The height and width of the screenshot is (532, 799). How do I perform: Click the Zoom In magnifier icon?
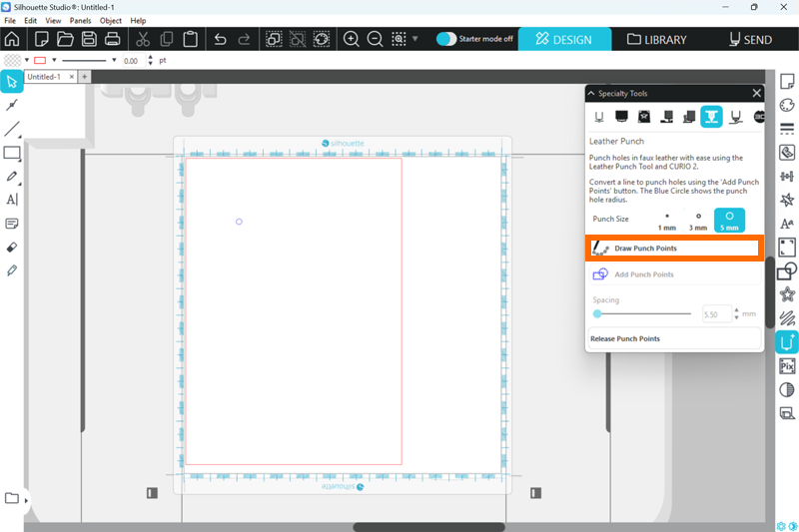pyautogui.click(x=352, y=40)
